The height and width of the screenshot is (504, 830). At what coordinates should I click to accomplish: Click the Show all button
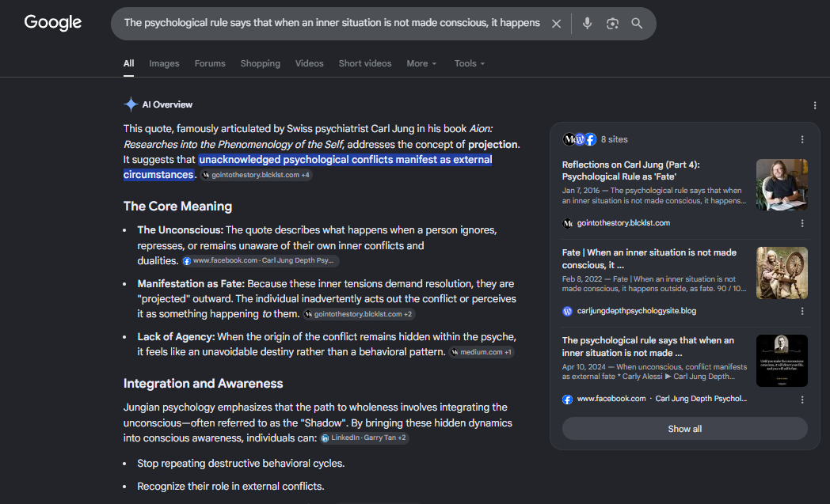[x=684, y=429]
